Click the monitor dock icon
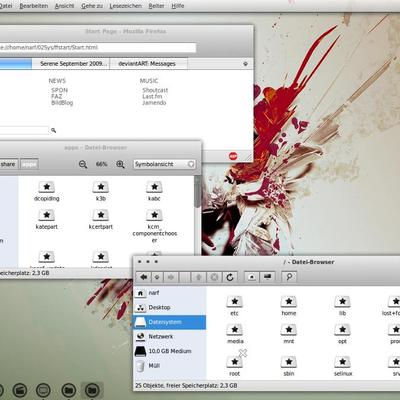 tap(43, 390)
